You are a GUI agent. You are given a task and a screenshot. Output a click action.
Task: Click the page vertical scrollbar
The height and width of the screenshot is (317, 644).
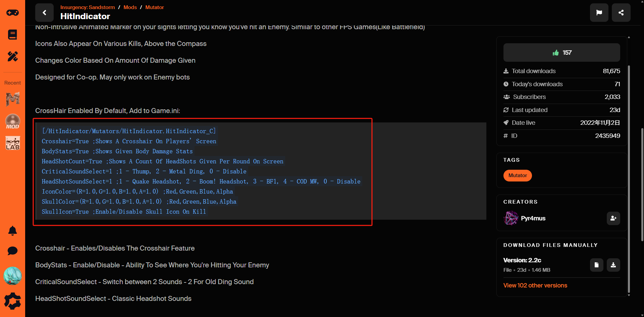[642, 184]
